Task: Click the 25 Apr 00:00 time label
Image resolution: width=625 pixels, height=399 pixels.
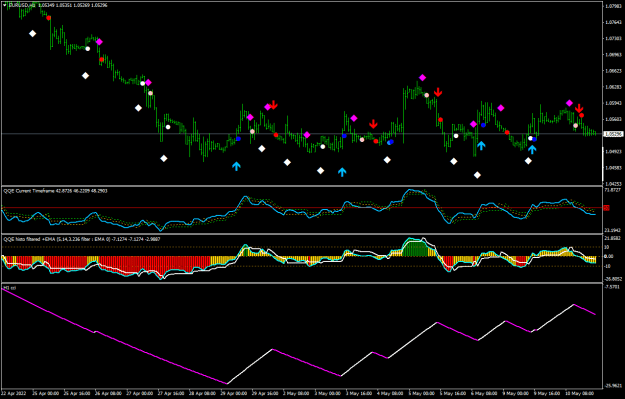Action: tap(46, 393)
